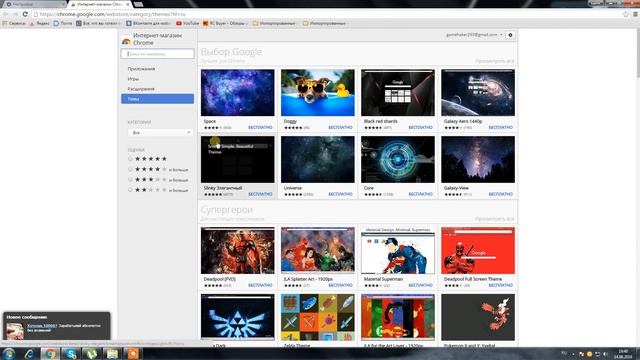Click БЕСПЛАТНО on the Space theme
This screenshot has height=360, width=640.
point(260,127)
